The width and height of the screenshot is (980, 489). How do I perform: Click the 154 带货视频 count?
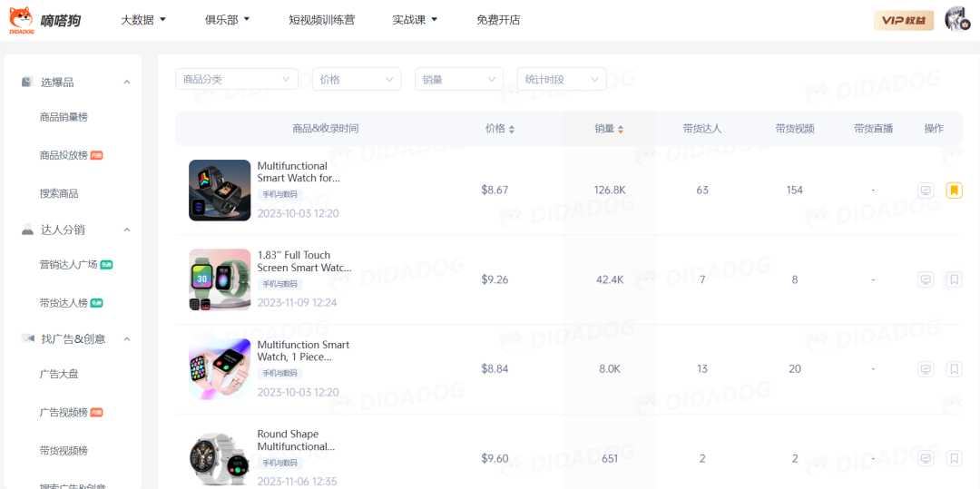[x=795, y=190]
